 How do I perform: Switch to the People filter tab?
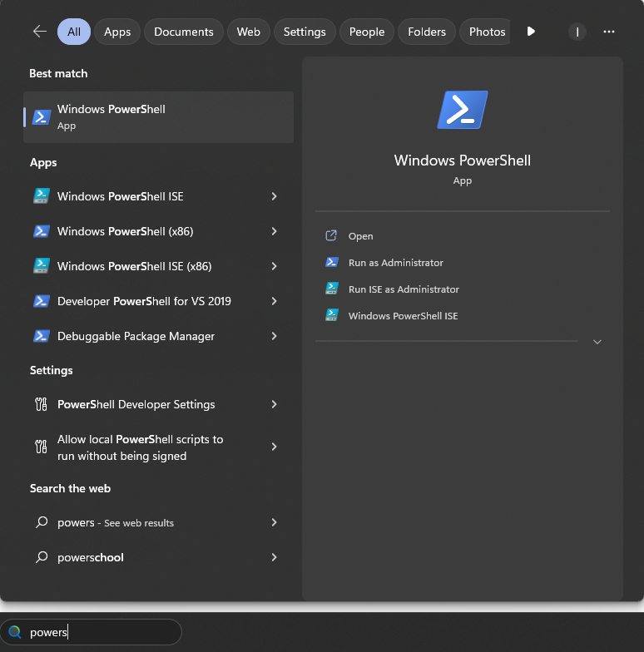pos(366,32)
